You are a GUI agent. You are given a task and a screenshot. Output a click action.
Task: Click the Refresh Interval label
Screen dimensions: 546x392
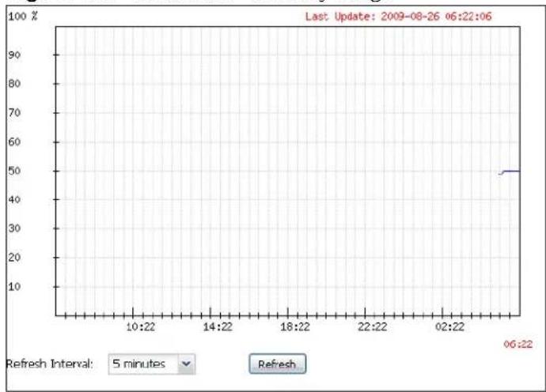point(49,364)
